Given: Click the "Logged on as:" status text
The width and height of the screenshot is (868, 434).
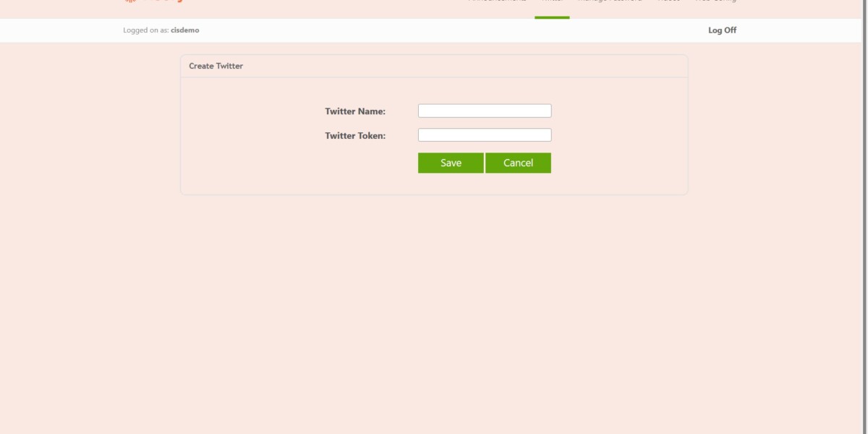Looking at the screenshot, I should pyautogui.click(x=146, y=30).
